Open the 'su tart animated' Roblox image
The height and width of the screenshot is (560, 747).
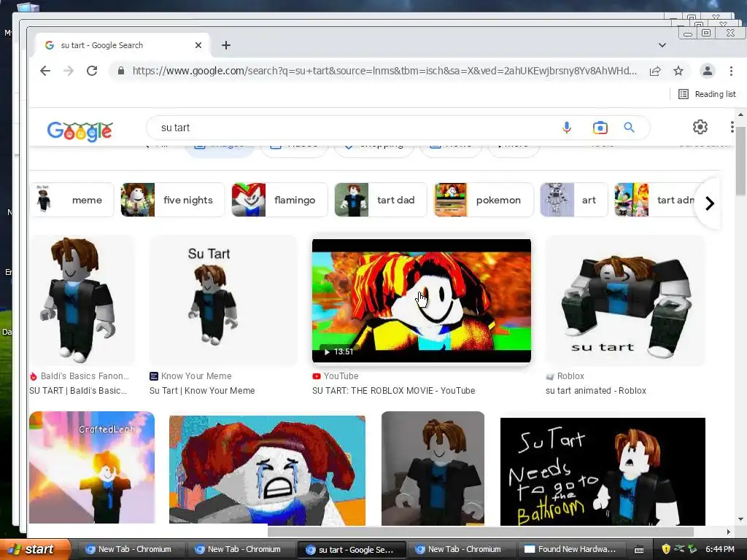625,300
